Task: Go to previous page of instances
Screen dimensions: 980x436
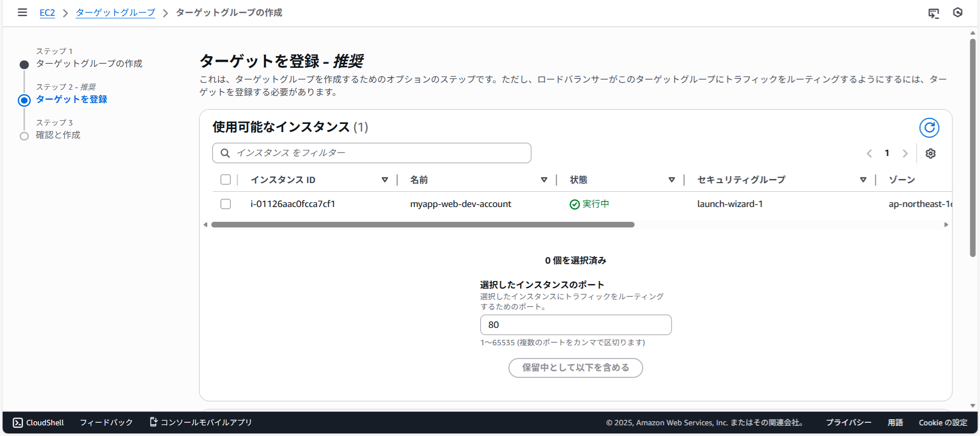Action: [869, 153]
